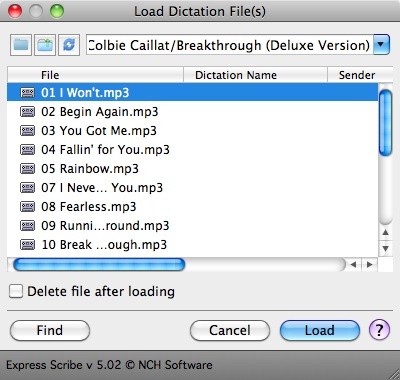Click cassette icon beside 07 I Neve... You.mp3

(x=27, y=187)
